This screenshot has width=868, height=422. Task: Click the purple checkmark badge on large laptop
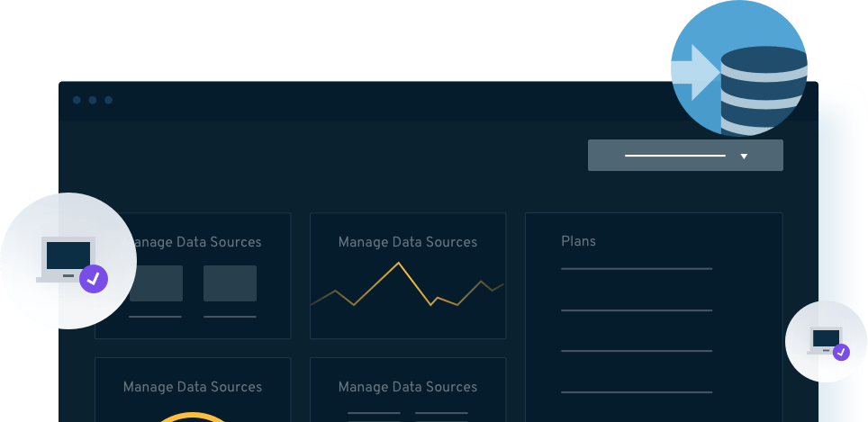(94, 279)
